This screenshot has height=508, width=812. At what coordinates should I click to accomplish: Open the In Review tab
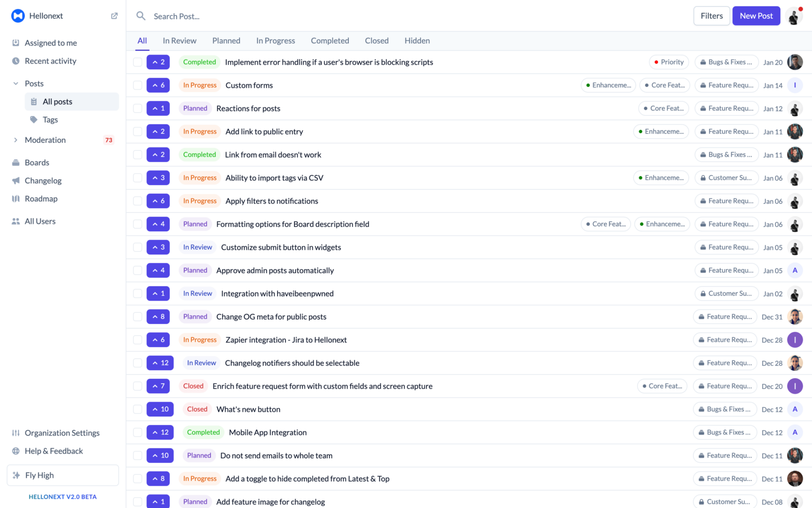[179, 40]
